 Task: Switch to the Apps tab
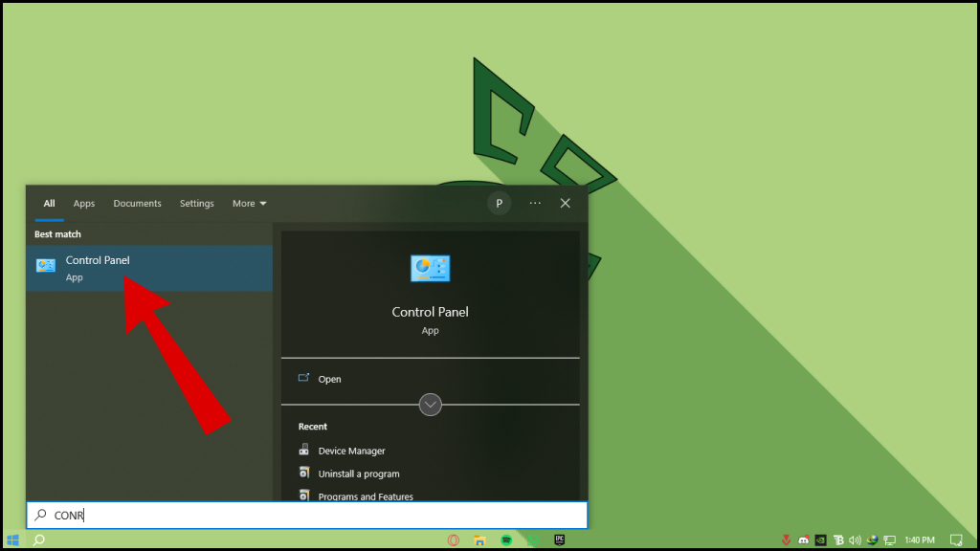pos(84,204)
